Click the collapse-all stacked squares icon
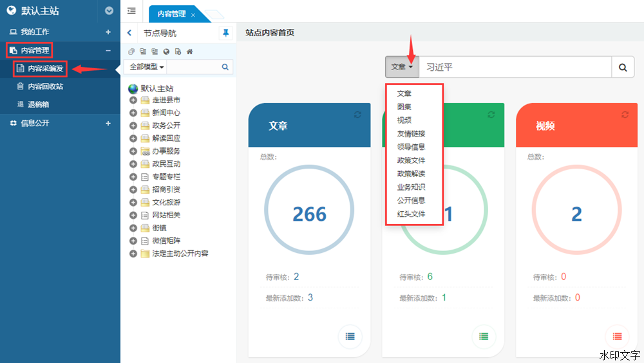644x363 pixels. tap(131, 51)
